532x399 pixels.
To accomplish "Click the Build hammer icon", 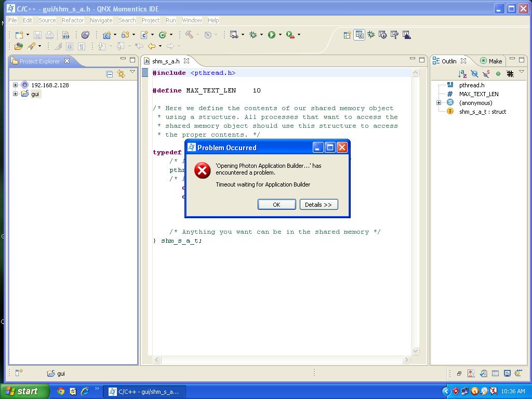I will (190, 35).
